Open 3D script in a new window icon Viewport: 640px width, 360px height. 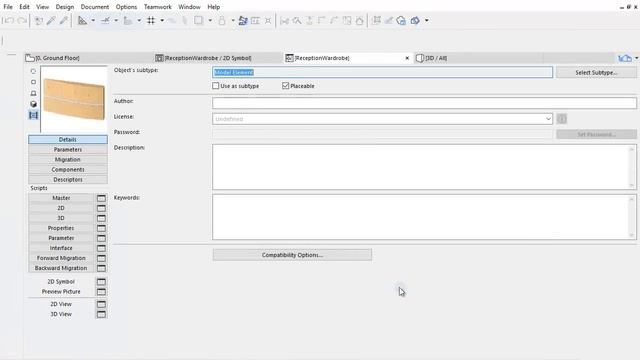[x=101, y=218]
